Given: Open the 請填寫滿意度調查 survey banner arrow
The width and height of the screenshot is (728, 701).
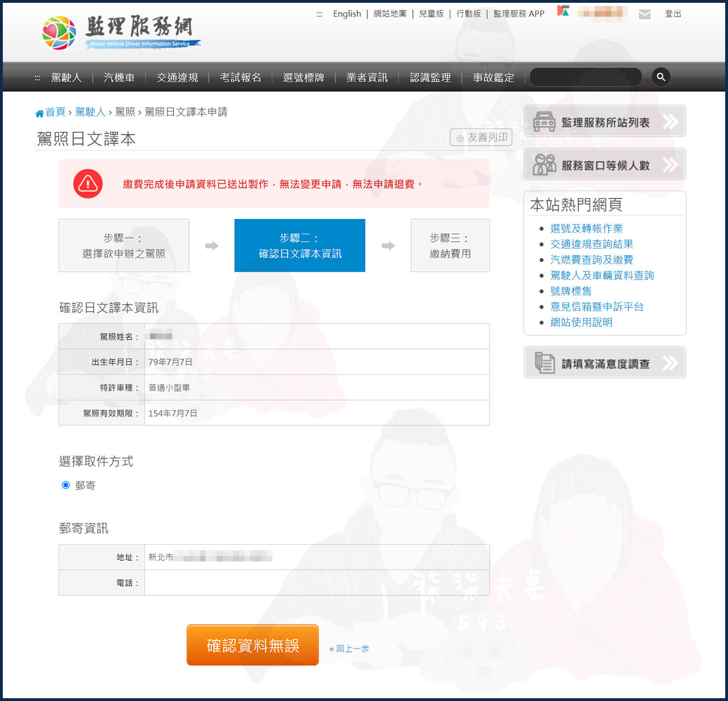Looking at the screenshot, I should point(670,363).
